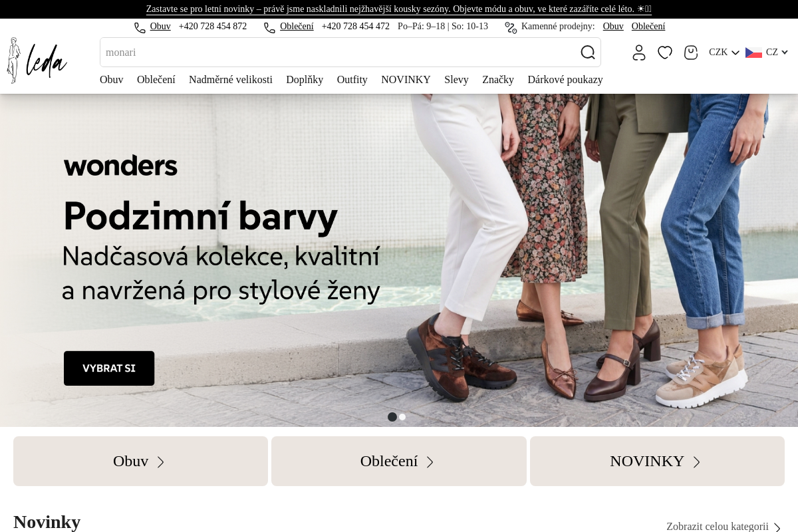Select the first carousel slide dot
Image resolution: width=798 pixels, height=532 pixels.
(x=392, y=417)
